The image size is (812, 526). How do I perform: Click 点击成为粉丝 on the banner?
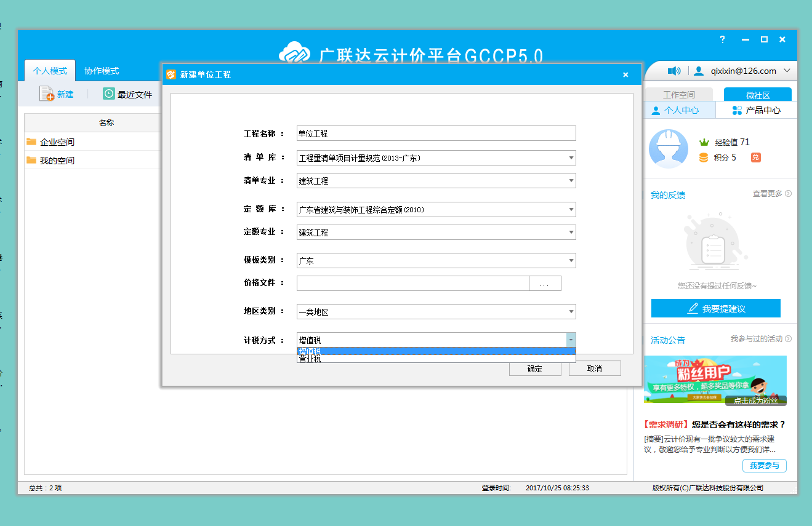[x=755, y=400]
